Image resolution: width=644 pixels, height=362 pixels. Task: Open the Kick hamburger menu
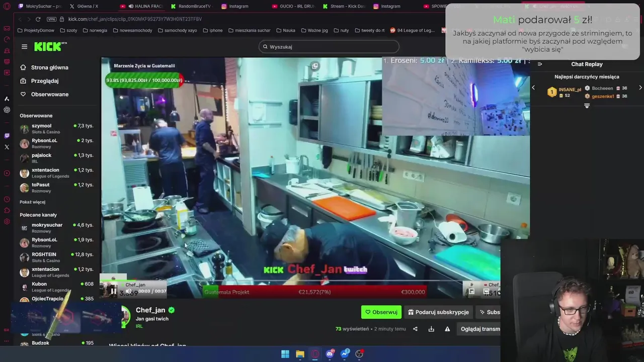24,47
